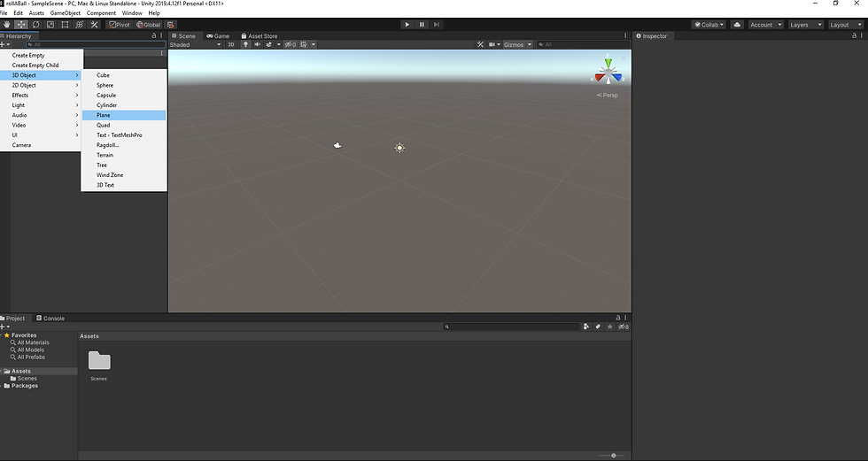Click the Project panel search field
This screenshot has width=868, height=461.
(512, 327)
